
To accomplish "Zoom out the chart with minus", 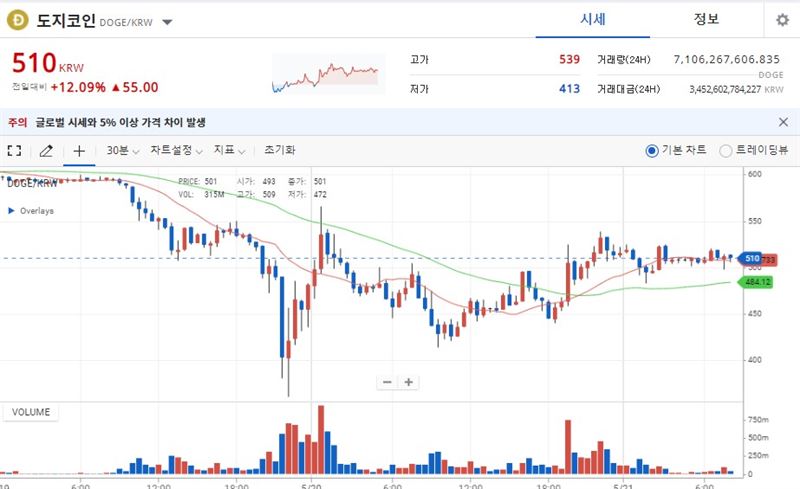I will click(388, 382).
